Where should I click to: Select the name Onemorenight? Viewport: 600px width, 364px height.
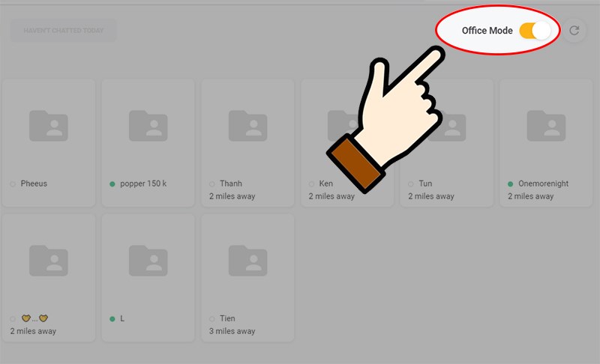point(543,183)
